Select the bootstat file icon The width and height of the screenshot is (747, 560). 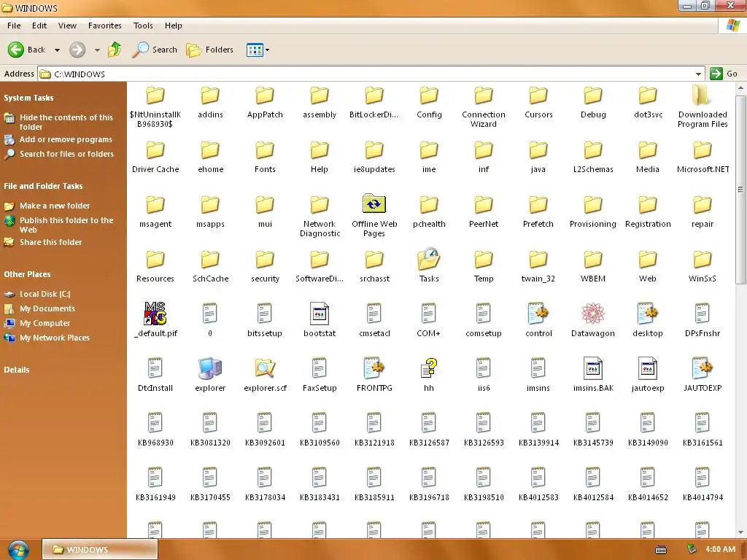320,314
